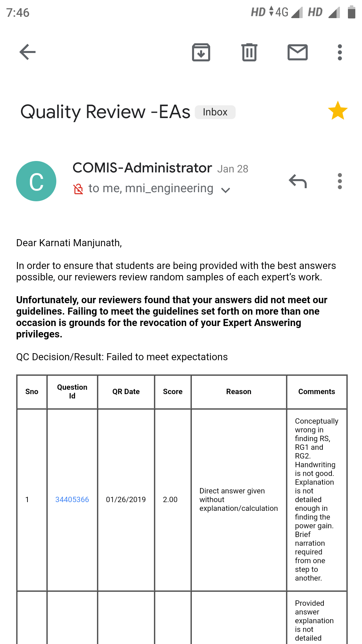The image size is (362, 644).
Task: Tap 'to me, mni_engineering' recipients text
Action: (x=150, y=189)
